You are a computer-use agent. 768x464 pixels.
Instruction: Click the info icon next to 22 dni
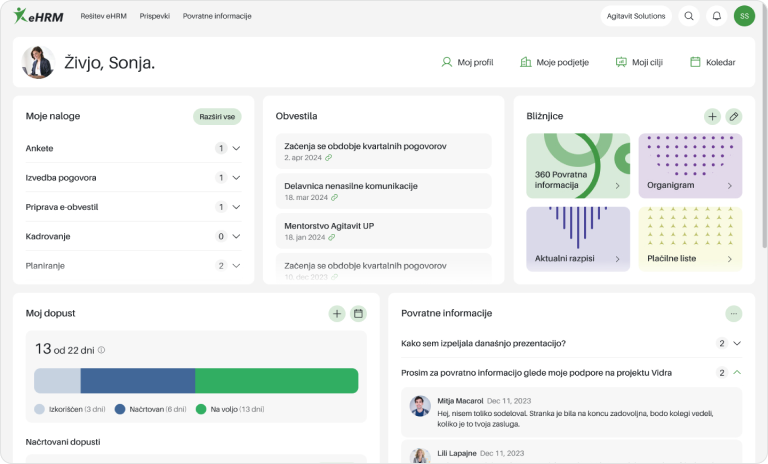[x=102, y=350]
